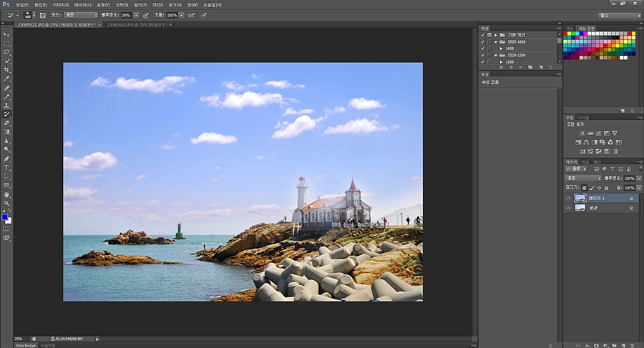Click the Mini Bridge panel button
Image resolution: width=644 pixels, height=348 pixels.
click(x=25, y=345)
